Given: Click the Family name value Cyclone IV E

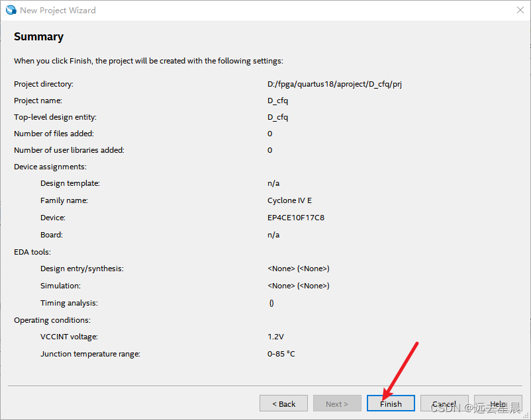Looking at the screenshot, I should (x=289, y=200).
